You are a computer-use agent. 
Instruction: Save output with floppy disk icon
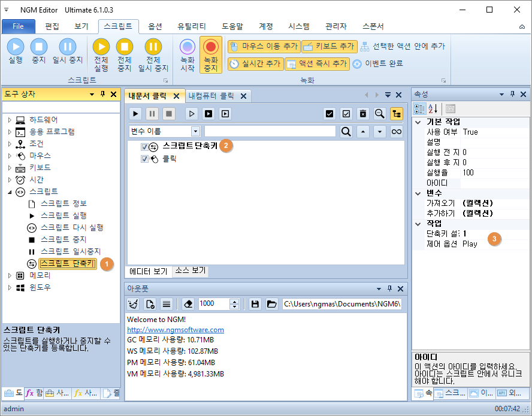click(255, 304)
